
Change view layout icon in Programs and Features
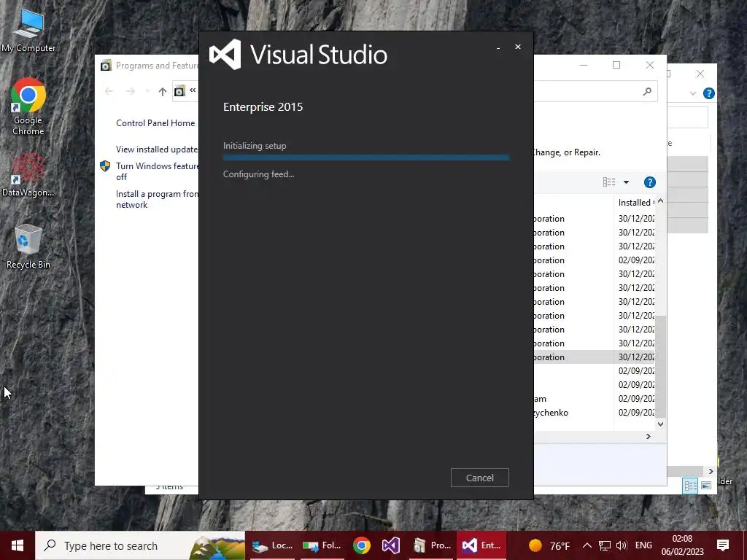pyautogui.click(x=609, y=182)
